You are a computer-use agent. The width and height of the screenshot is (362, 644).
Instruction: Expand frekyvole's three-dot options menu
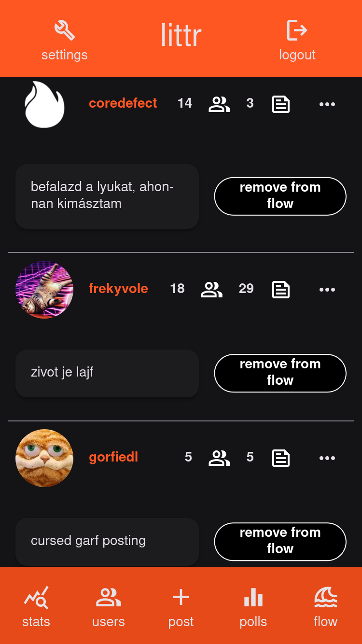click(327, 290)
